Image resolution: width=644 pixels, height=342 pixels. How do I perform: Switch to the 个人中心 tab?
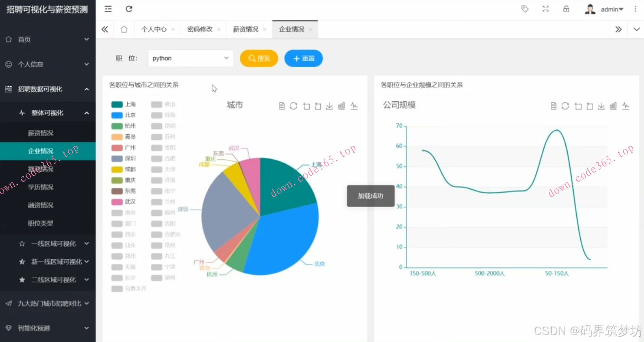(154, 30)
